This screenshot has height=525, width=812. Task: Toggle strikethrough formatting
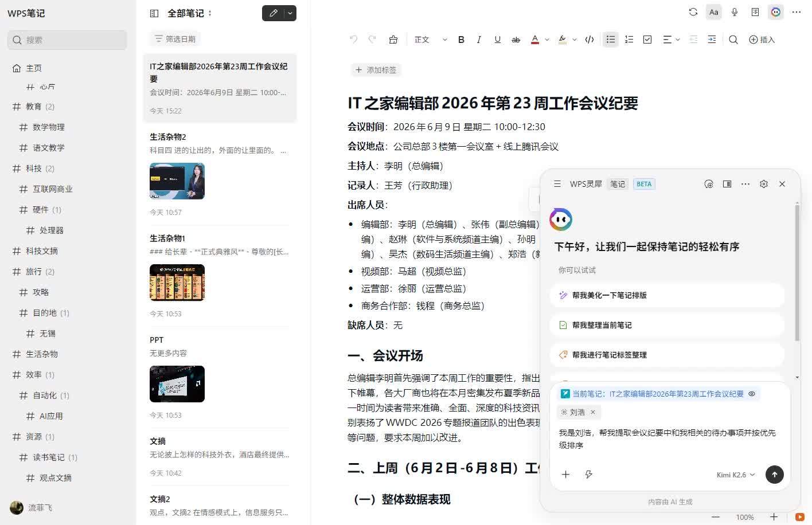click(516, 40)
